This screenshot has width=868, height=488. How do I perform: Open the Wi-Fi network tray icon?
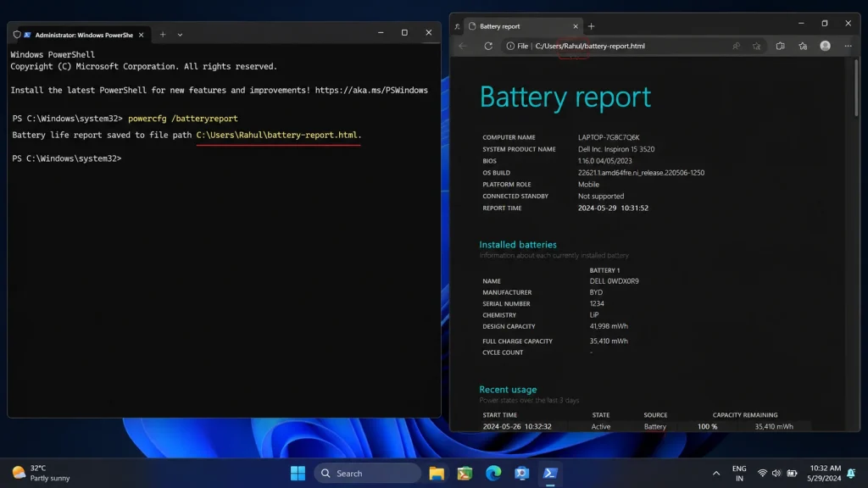pyautogui.click(x=762, y=473)
